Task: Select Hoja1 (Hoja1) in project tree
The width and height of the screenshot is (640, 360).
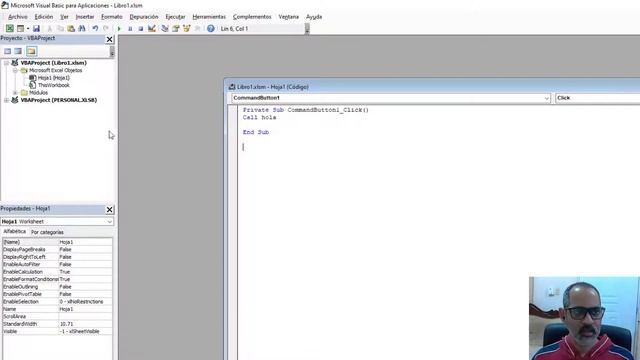Action: tap(53, 78)
